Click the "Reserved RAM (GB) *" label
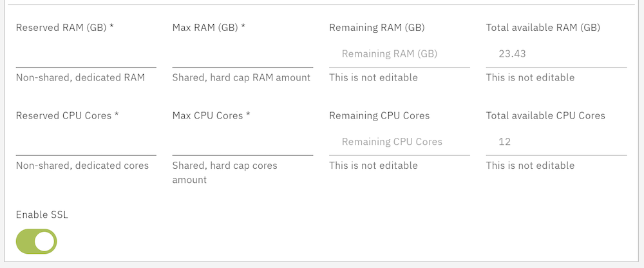Screen dimensions: 644x268 click(x=64, y=28)
